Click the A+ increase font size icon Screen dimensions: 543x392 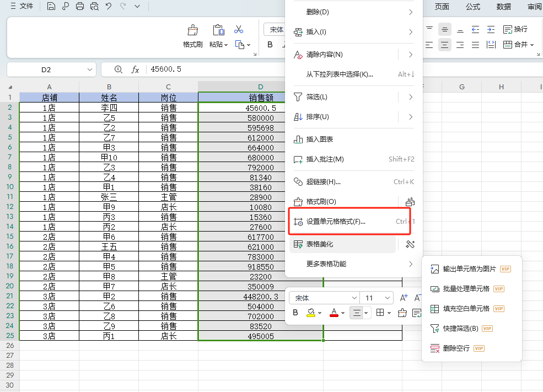(x=404, y=298)
